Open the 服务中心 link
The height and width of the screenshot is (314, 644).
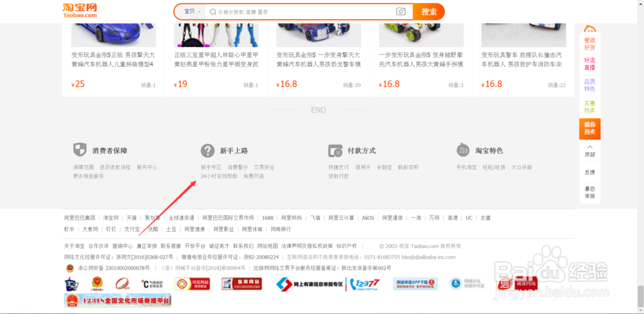(147, 167)
